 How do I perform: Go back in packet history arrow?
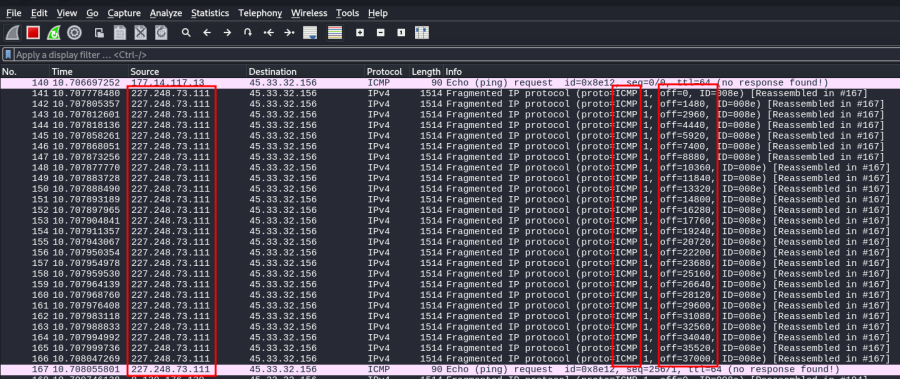[x=207, y=33]
